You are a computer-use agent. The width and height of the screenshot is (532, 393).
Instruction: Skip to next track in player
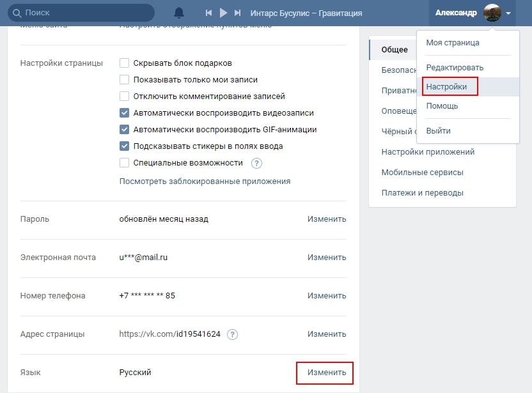coord(238,13)
